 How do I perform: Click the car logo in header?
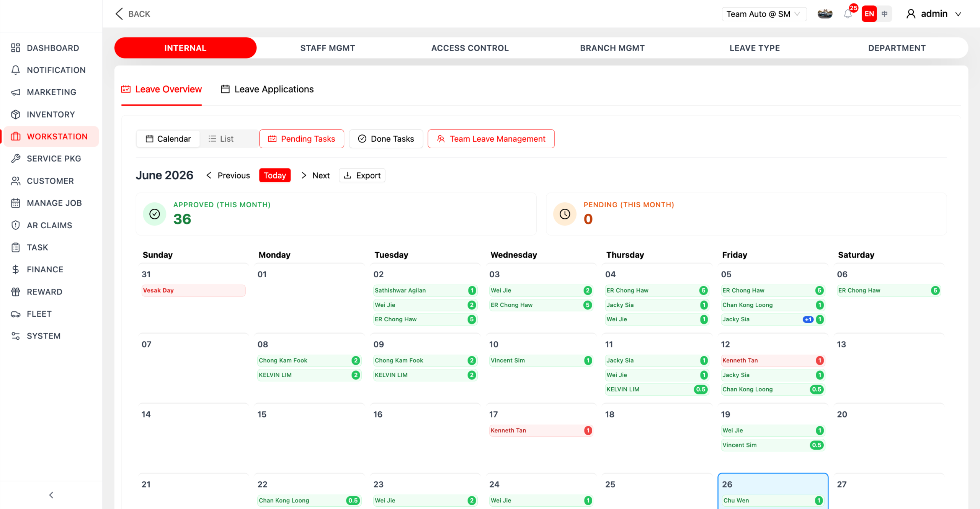click(x=825, y=14)
